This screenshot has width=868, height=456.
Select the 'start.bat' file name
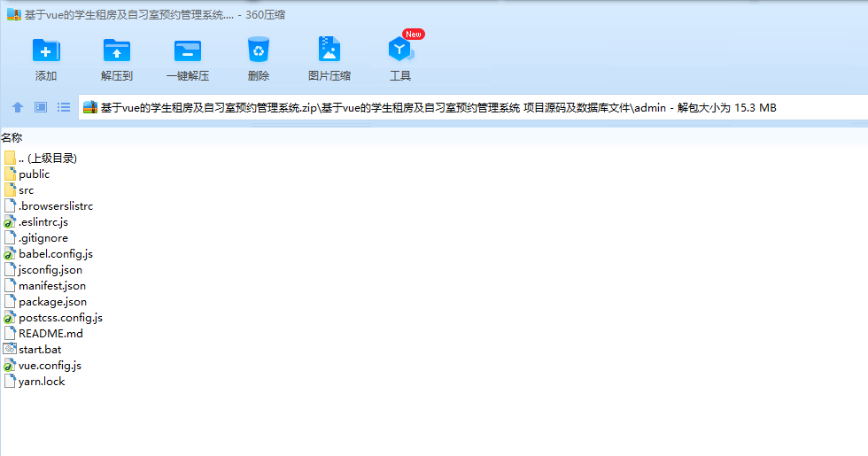tap(40, 349)
